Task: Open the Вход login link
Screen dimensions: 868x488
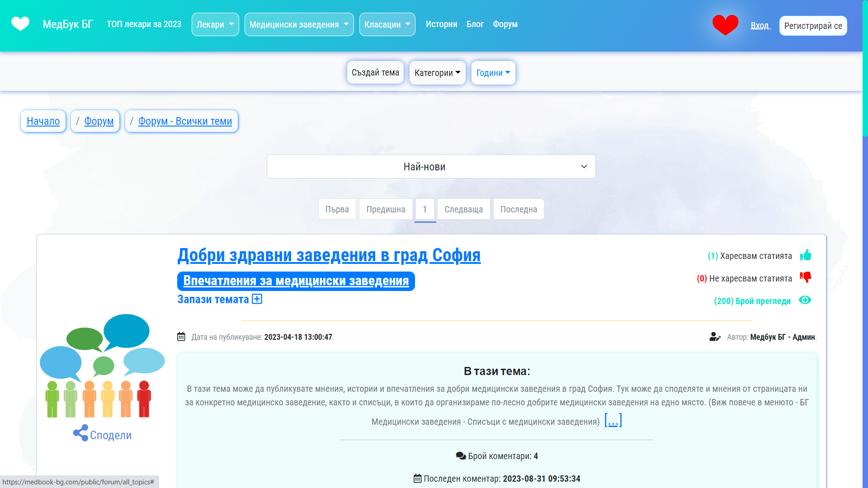Action: [x=760, y=26]
